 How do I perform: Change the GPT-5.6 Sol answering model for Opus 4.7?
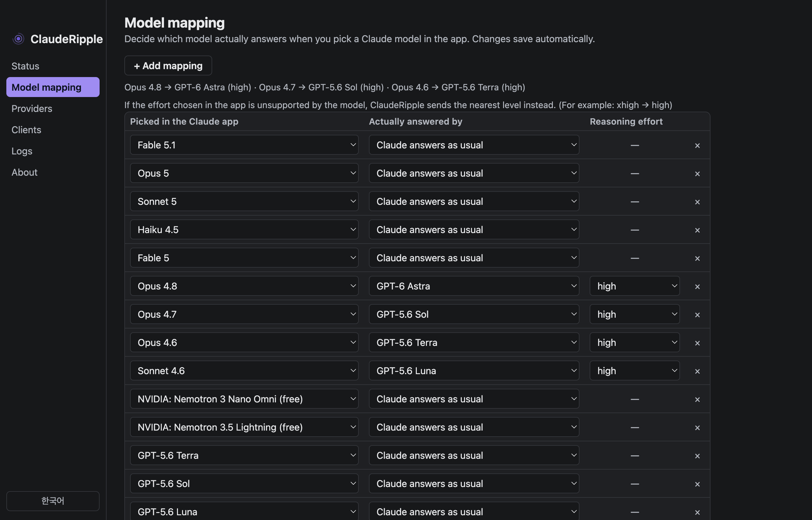474,314
